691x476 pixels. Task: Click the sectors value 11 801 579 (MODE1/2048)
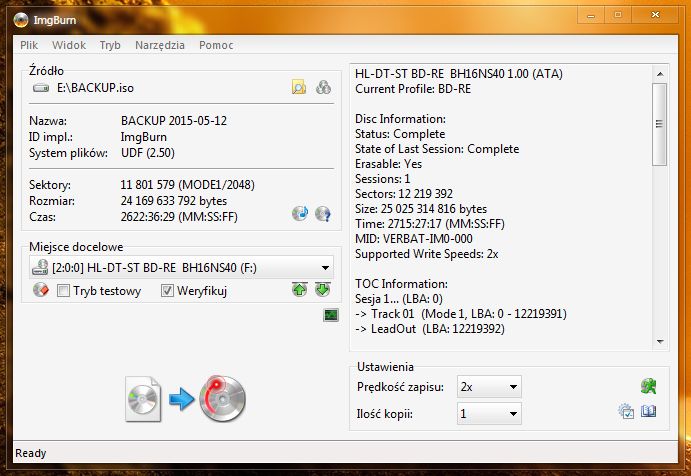(187, 184)
